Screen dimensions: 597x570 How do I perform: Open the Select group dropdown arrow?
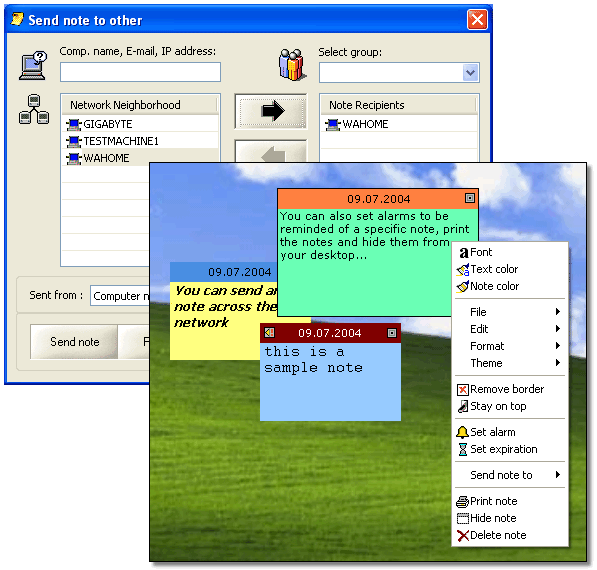click(x=470, y=72)
